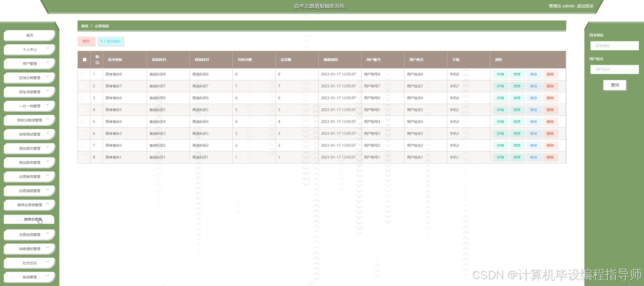Expand the 测试提交管理 sidebar menu
This screenshot has width=644, height=286.
click(x=29, y=148)
